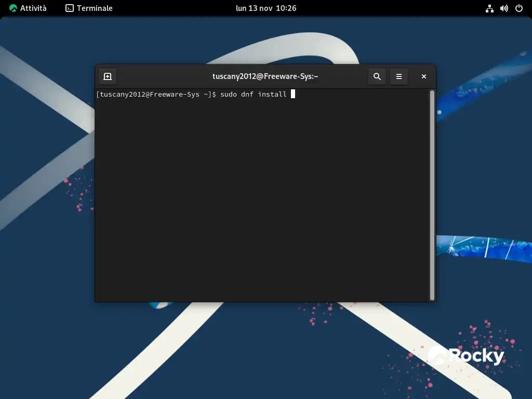
Task: Open terminal search with magnifier icon
Action: coord(377,76)
